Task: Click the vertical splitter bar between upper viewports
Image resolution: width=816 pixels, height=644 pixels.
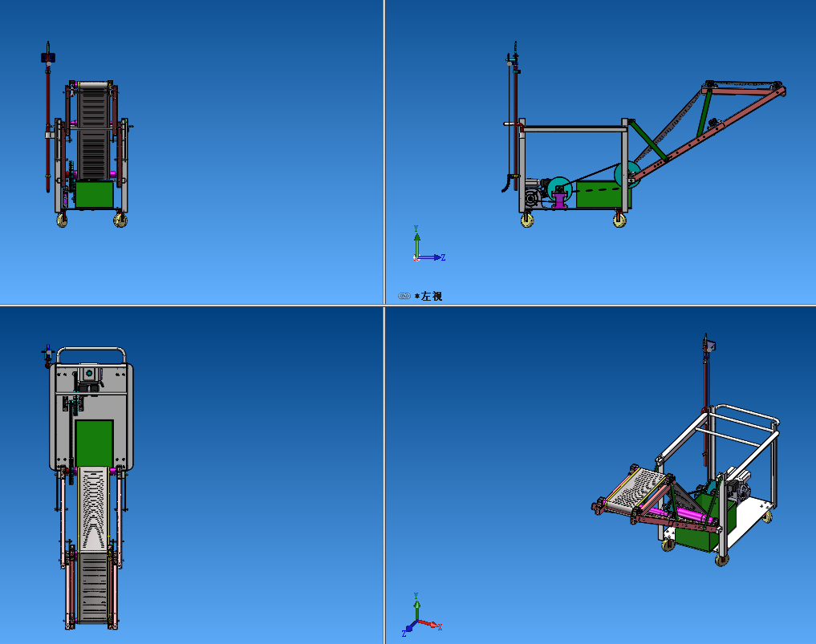Action: tap(384, 152)
